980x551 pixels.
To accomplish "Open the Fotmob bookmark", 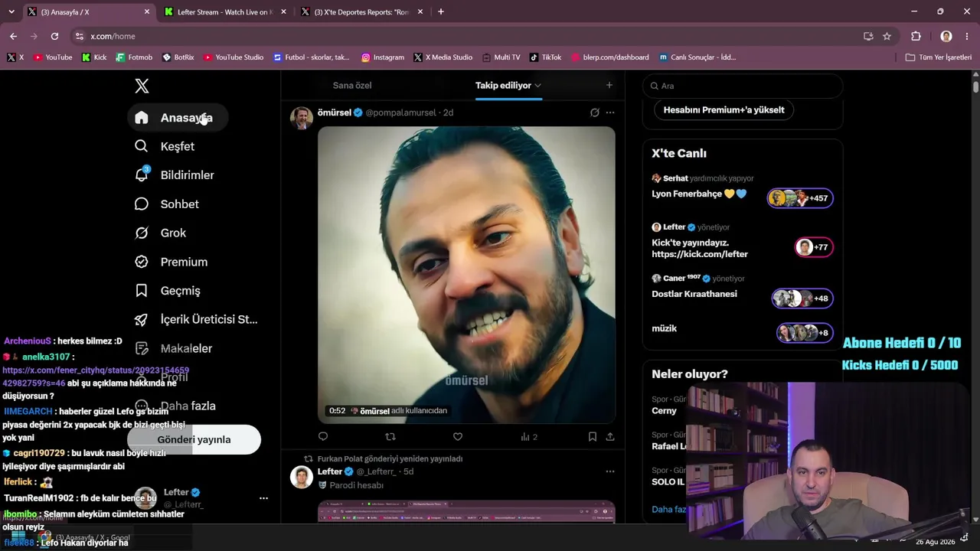I will (134, 57).
